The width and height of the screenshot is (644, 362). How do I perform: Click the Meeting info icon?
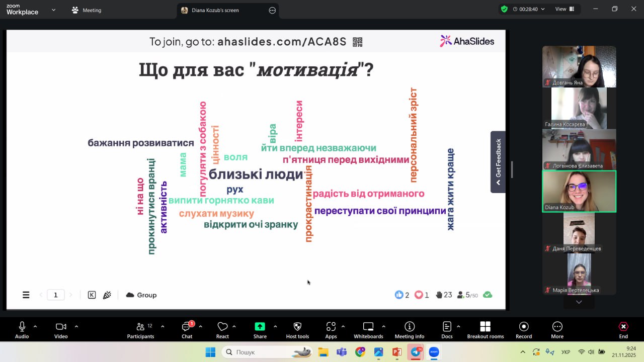point(410,327)
